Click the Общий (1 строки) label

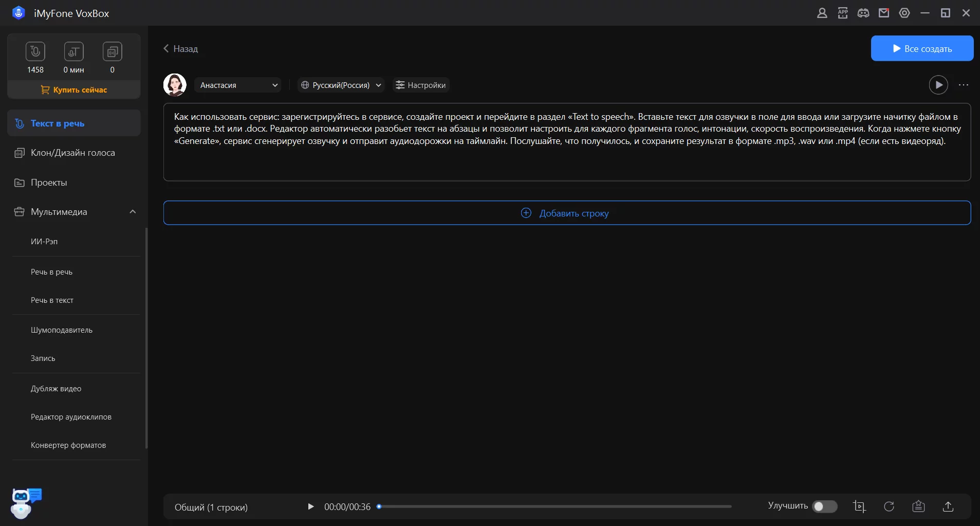click(211, 507)
